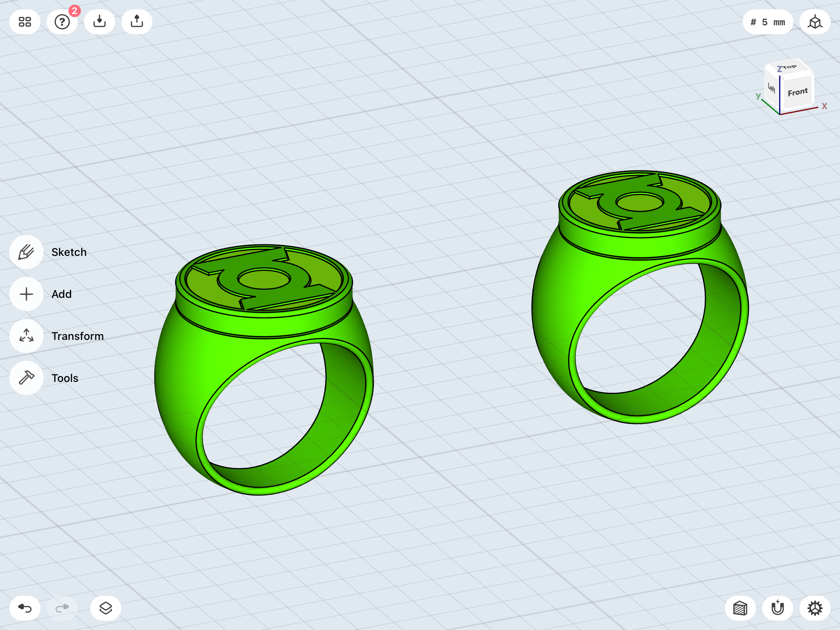
Task: Open the Add menu label
Action: point(62,294)
